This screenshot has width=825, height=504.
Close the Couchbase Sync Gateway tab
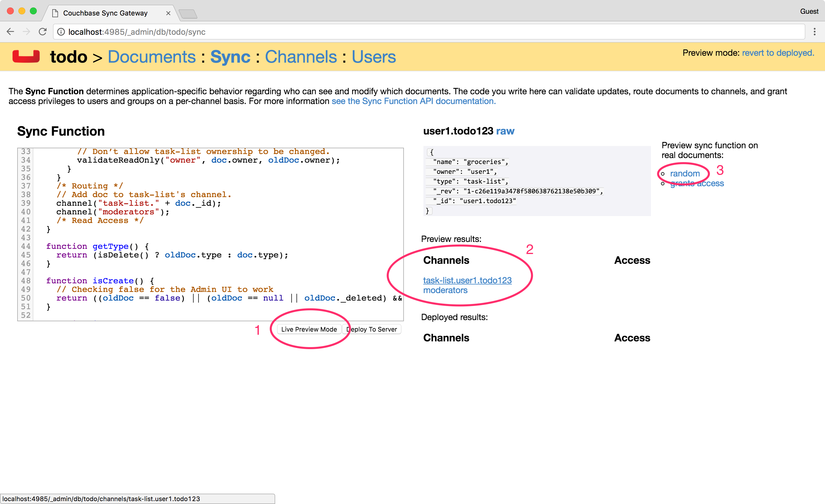[x=168, y=13]
